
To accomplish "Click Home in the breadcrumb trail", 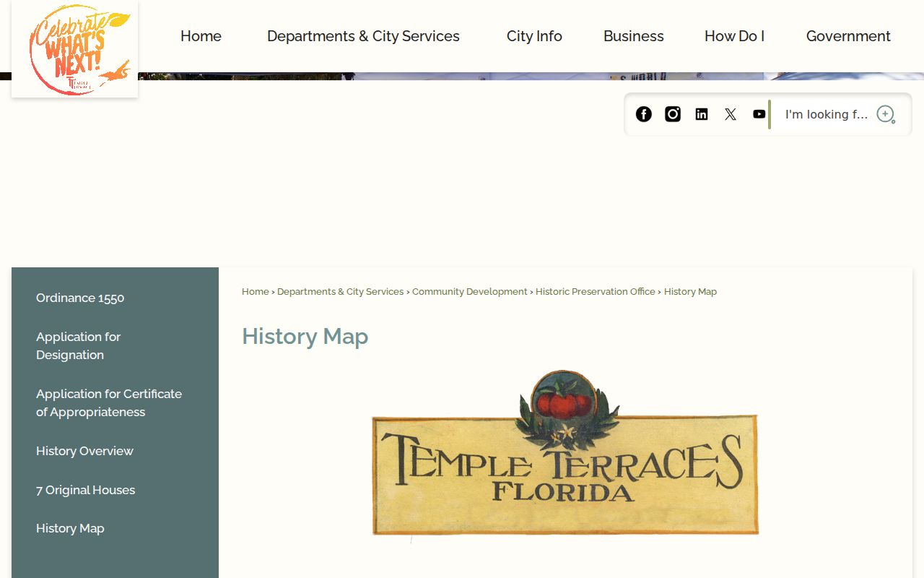I will pyautogui.click(x=256, y=292).
